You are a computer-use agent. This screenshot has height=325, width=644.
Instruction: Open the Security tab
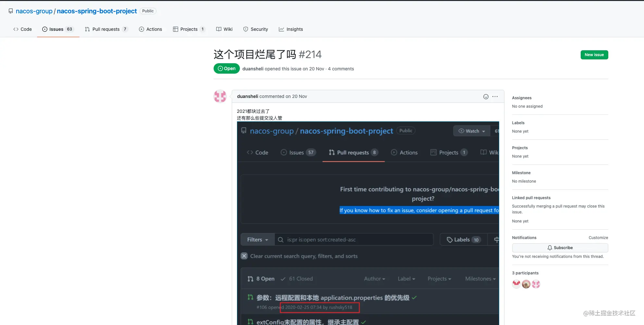tap(256, 29)
